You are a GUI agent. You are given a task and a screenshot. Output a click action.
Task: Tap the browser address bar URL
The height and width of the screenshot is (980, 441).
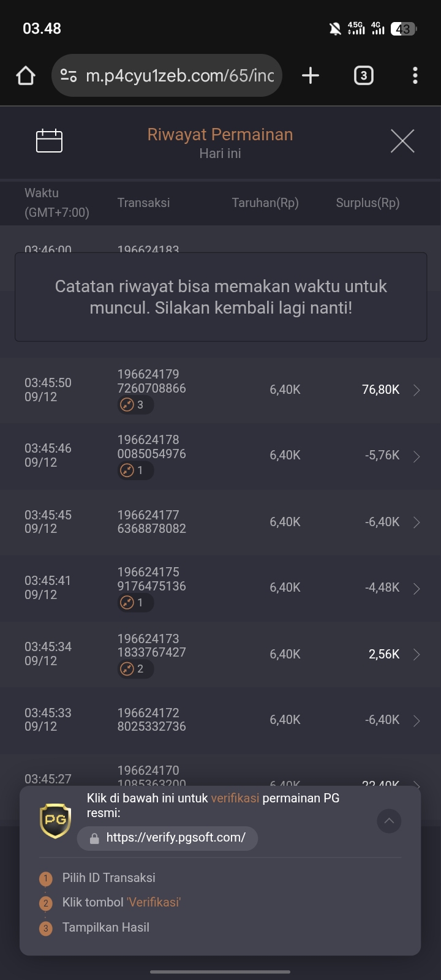(x=179, y=76)
